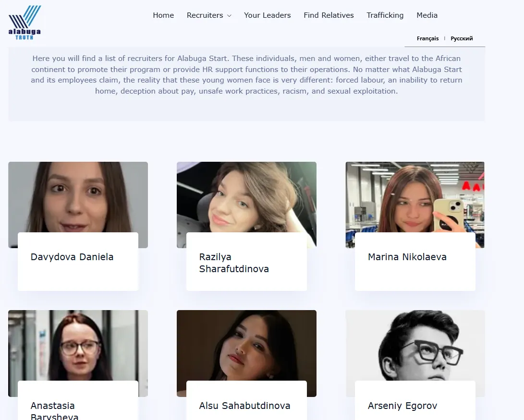The width and height of the screenshot is (524, 420).
Task: Select the Media menu item
Action: coord(427,15)
